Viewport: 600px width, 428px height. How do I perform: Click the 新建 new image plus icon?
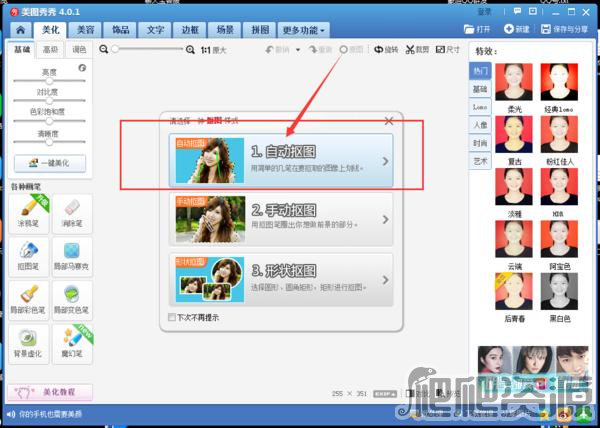click(x=509, y=29)
